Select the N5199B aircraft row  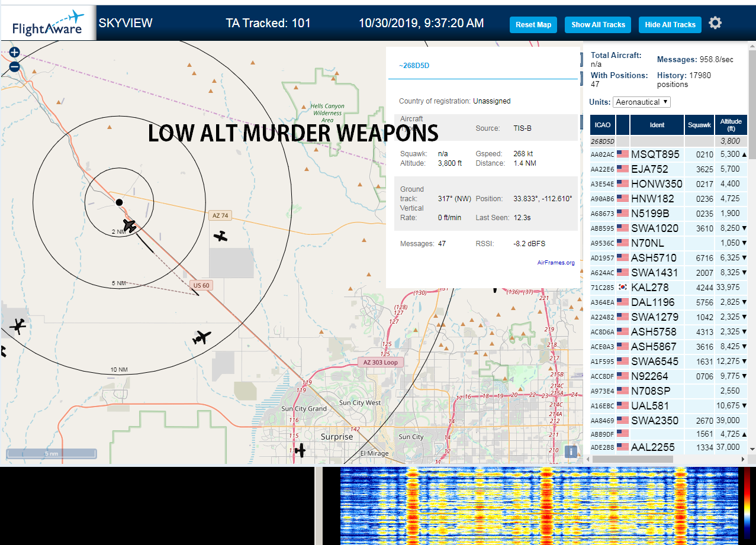point(668,213)
